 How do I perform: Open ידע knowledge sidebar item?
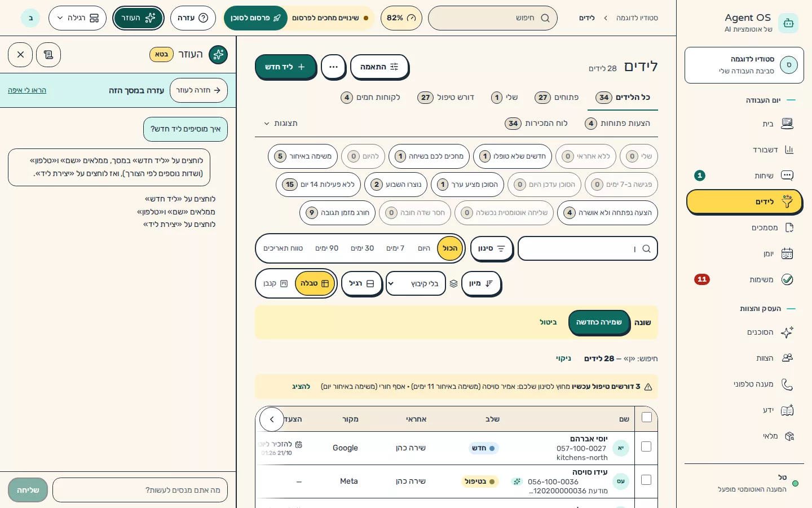point(744,410)
